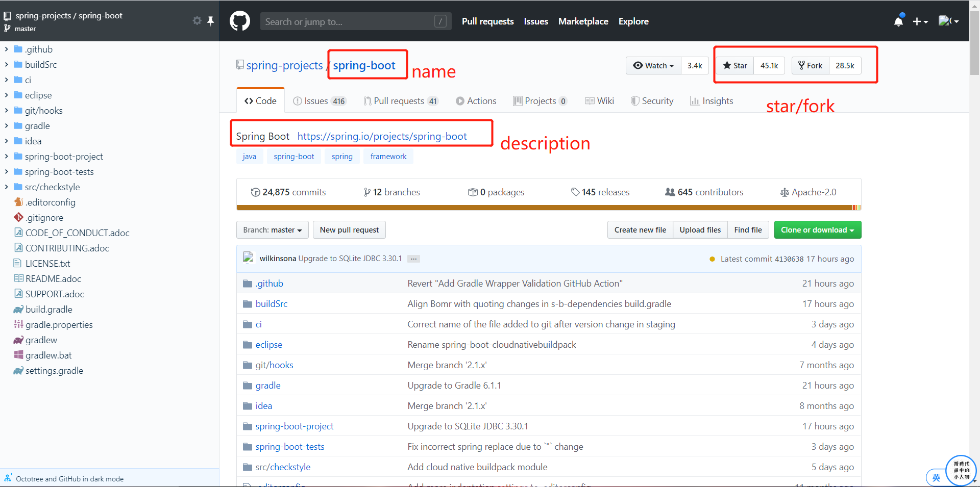The width and height of the screenshot is (980, 487).
Task: Open the Apache-2.0 license
Action: 808,192
